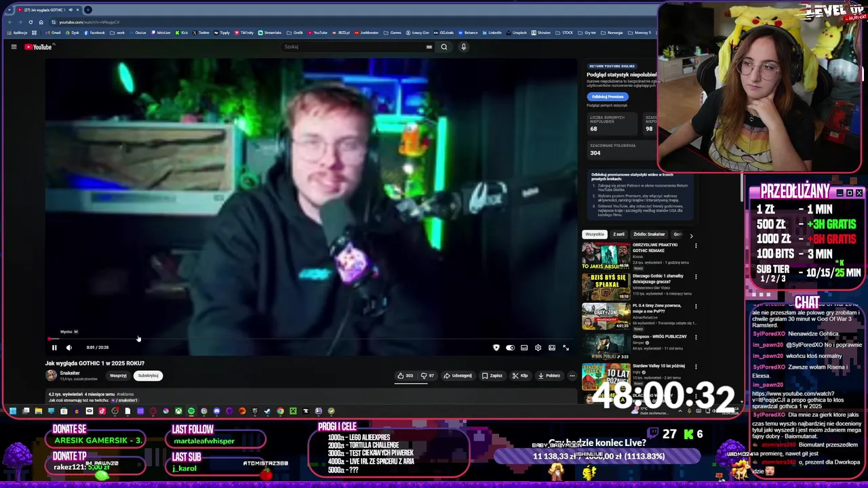
Task: Click the Wesprzyj button
Action: (x=118, y=375)
